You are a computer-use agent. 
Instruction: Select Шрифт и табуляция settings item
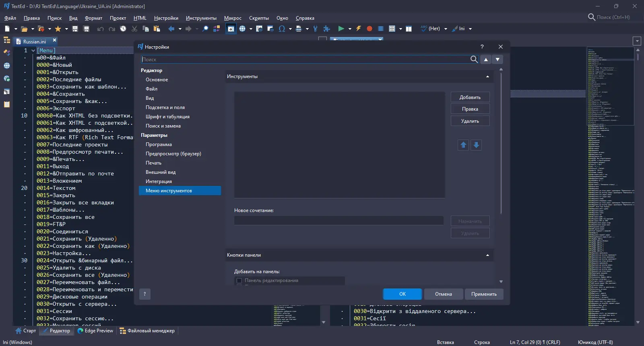[x=167, y=117]
